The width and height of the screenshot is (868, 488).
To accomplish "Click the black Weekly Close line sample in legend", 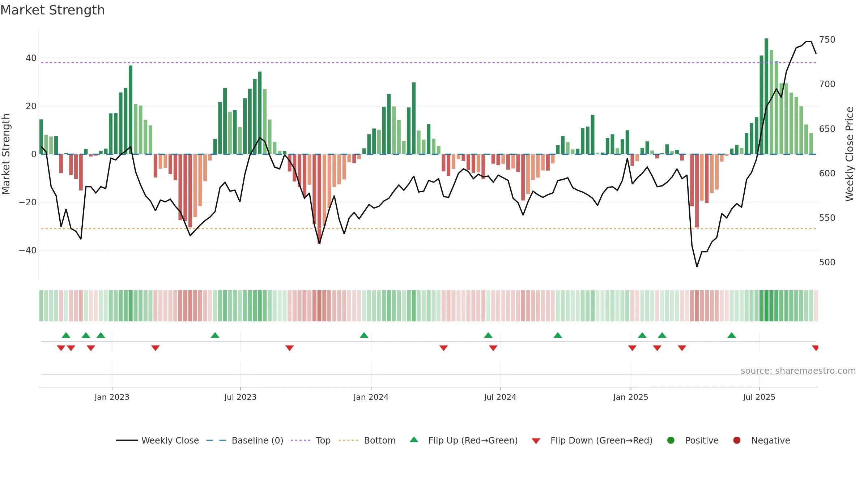I will click(127, 440).
